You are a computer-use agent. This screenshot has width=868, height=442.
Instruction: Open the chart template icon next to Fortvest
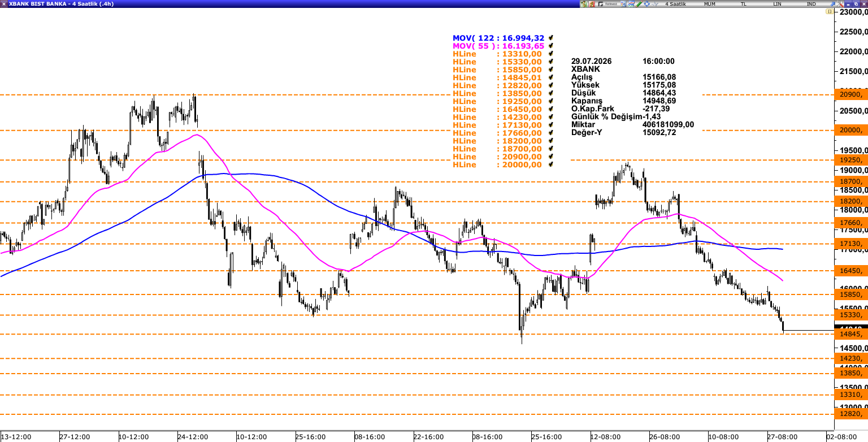pos(623,4)
